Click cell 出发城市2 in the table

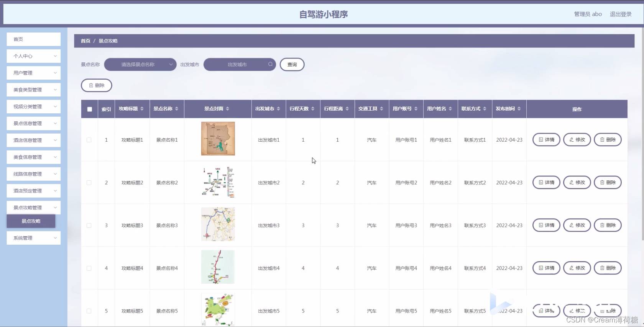coord(269,183)
